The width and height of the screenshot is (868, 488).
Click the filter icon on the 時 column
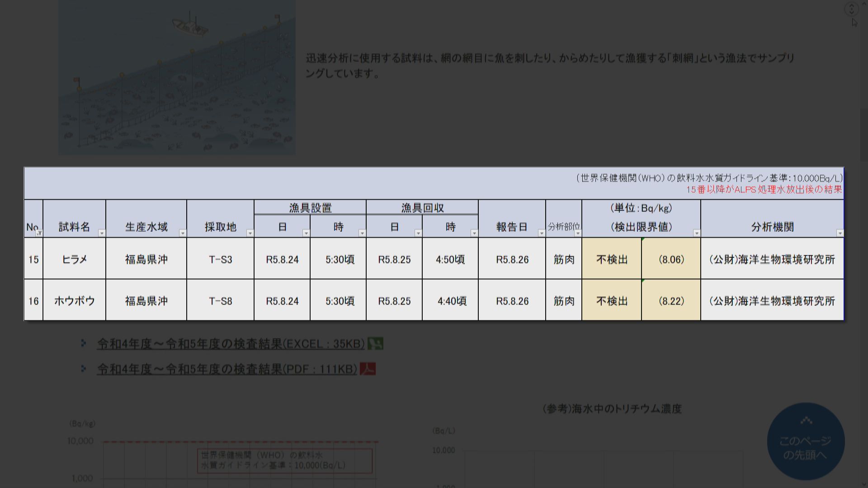pos(362,234)
